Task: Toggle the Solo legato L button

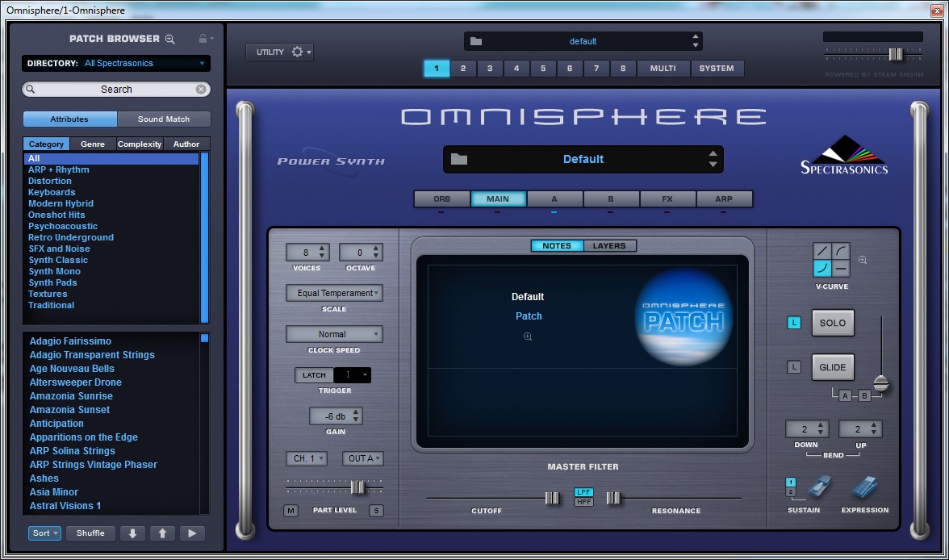Action: [x=794, y=323]
